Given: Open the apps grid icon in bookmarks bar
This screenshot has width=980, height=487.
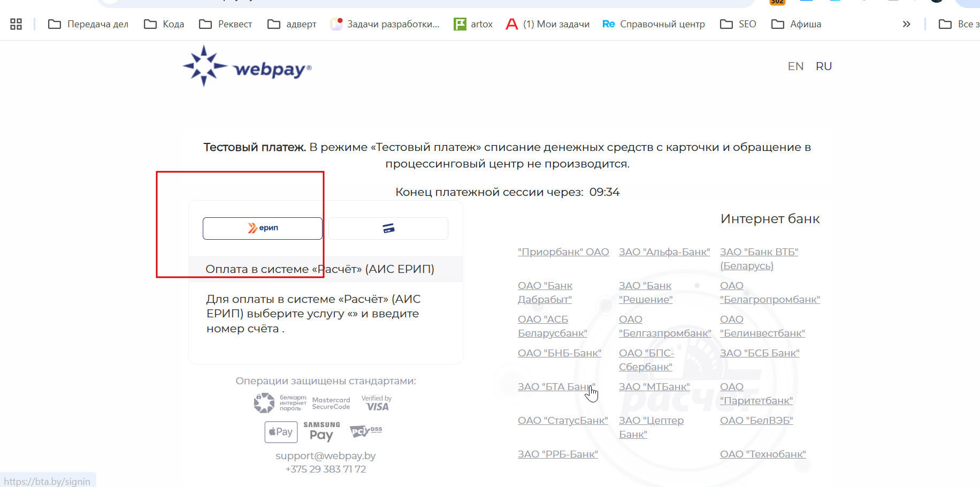Looking at the screenshot, I should [16, 24].
